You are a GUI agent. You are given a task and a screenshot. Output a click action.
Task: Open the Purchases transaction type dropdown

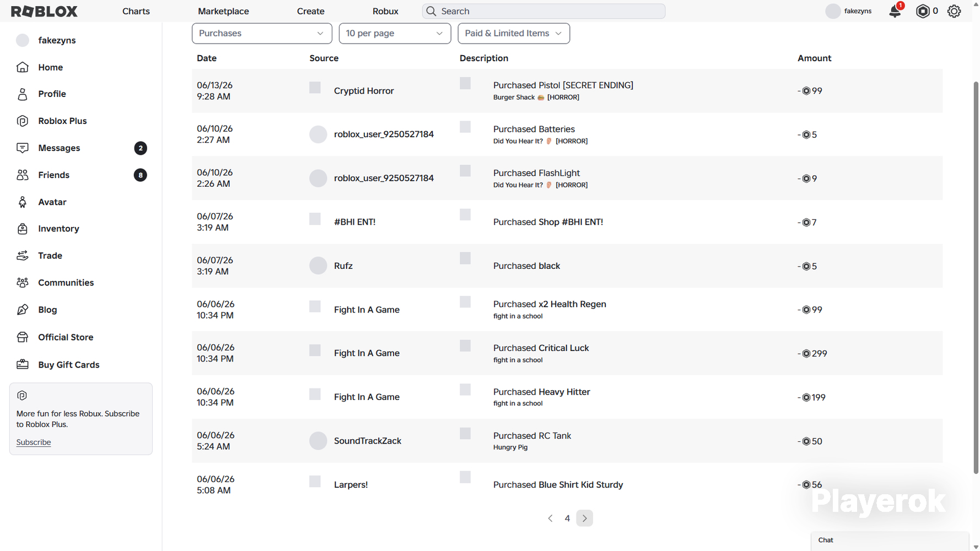[x=262, y=33]
